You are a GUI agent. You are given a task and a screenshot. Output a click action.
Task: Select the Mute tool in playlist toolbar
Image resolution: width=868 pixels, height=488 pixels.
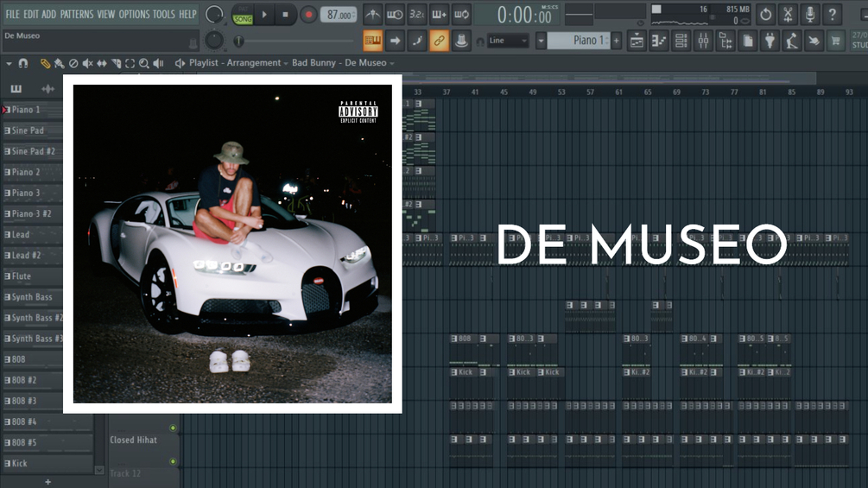tap(87, 64)
